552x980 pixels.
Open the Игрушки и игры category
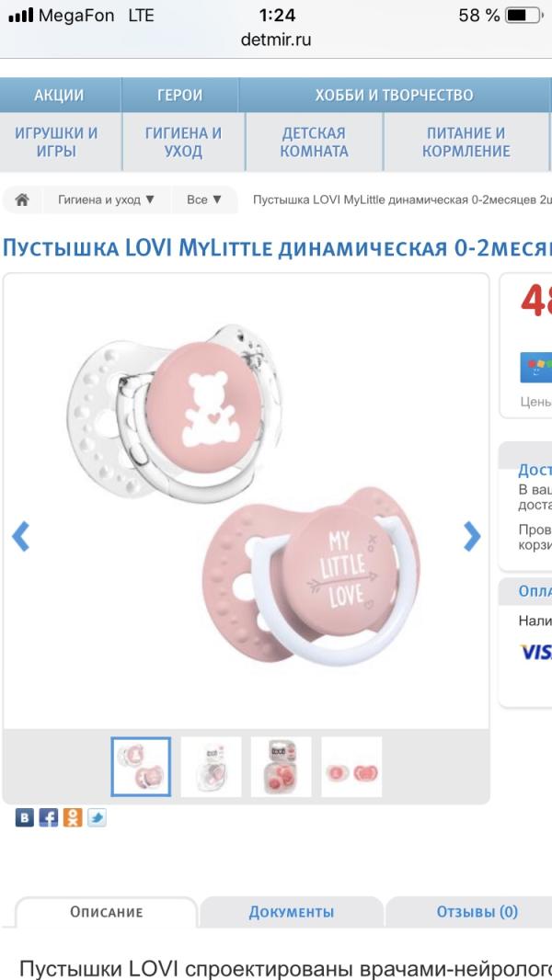click(56, 142)
